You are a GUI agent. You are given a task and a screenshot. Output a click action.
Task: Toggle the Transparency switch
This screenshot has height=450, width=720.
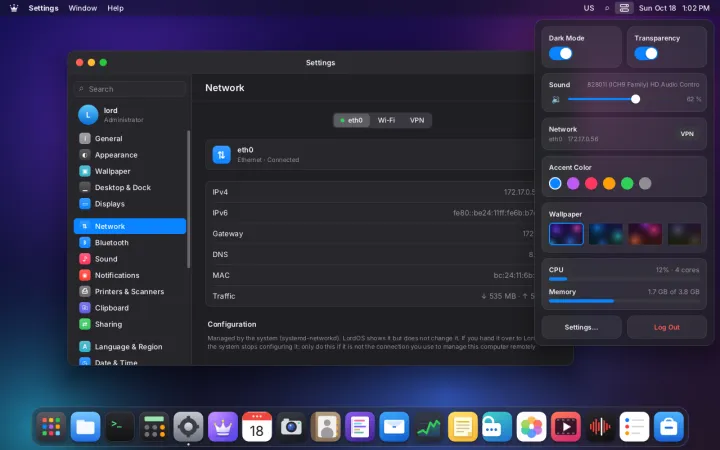[x=646, y=54]
